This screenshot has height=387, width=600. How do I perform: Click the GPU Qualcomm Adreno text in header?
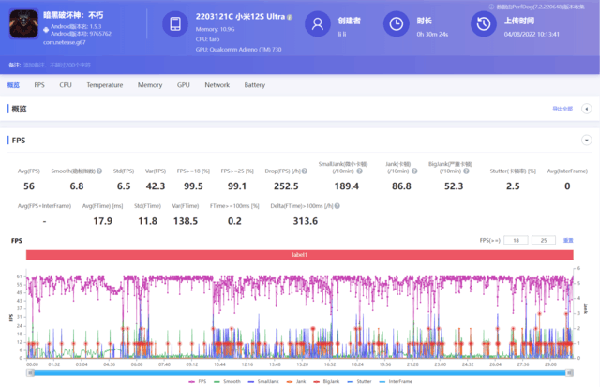point(238,50)
